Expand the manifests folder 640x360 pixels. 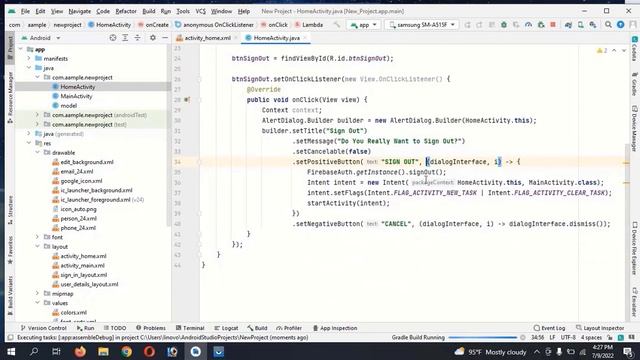[x=29, y=58]
